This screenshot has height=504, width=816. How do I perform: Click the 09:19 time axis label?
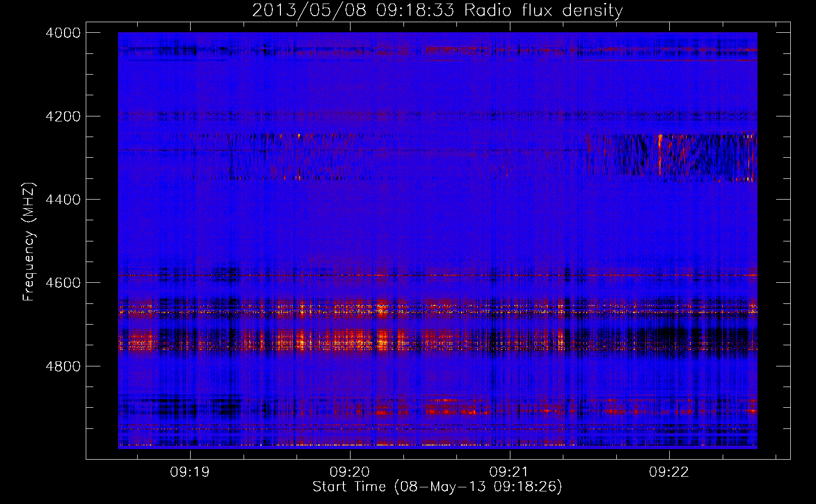point(190,472)
